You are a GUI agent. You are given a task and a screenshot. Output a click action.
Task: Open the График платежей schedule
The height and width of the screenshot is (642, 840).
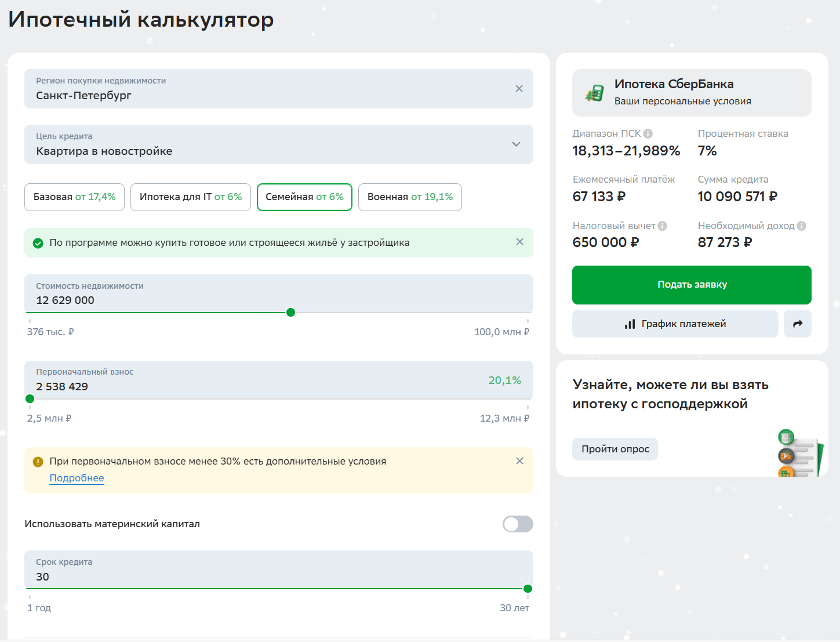pyautogui.click(x=675, y=324)
